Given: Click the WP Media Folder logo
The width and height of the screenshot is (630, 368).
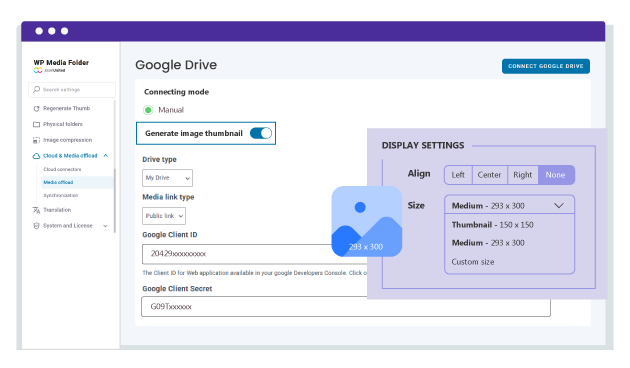Looking at the screenshot, I should click(x=61, y=66).
